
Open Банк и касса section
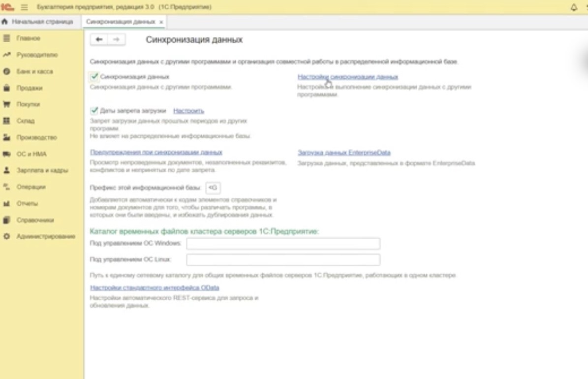click(34, 71)
